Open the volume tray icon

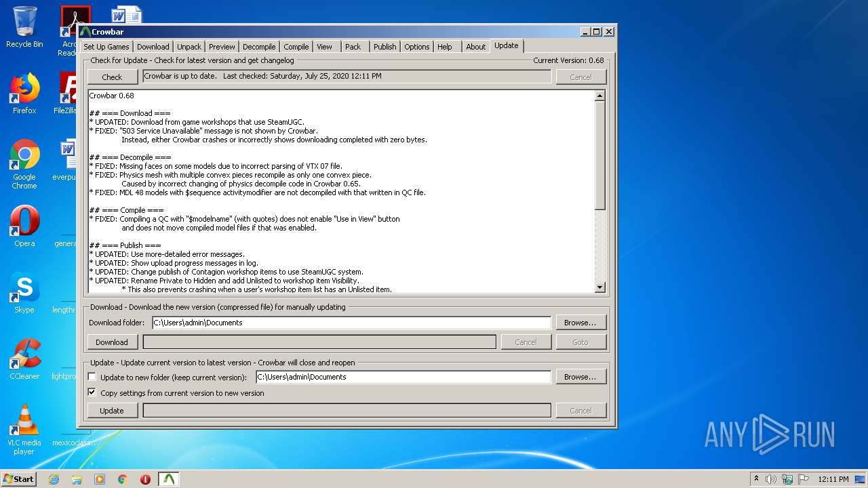(x=771, y=479)
